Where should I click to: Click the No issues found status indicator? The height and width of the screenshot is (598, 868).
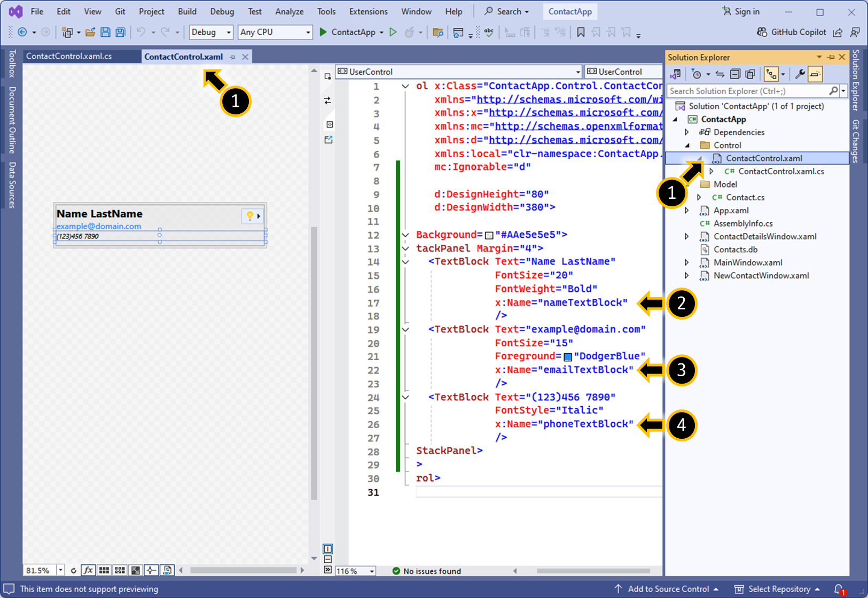tap(426, 571)
